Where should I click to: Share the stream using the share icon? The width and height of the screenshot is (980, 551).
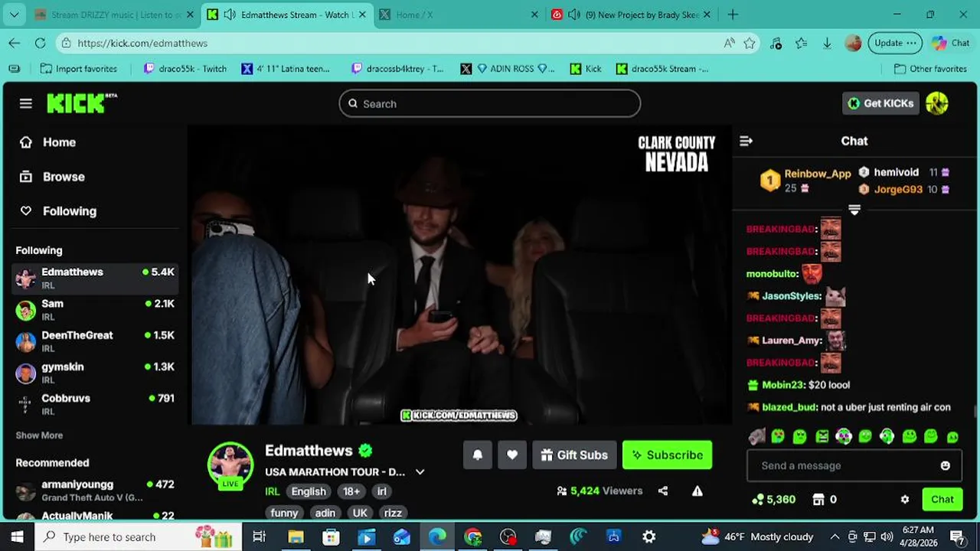coord(663,491)
